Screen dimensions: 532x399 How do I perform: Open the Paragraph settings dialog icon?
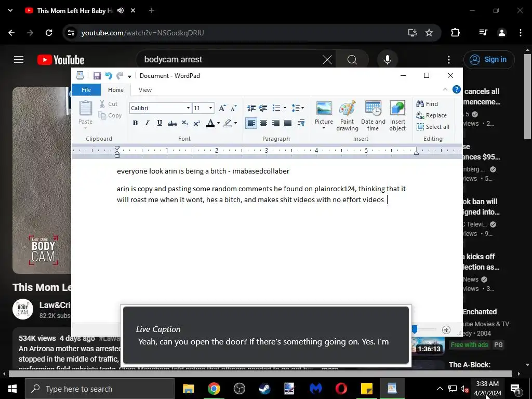(x=301, y=123)
